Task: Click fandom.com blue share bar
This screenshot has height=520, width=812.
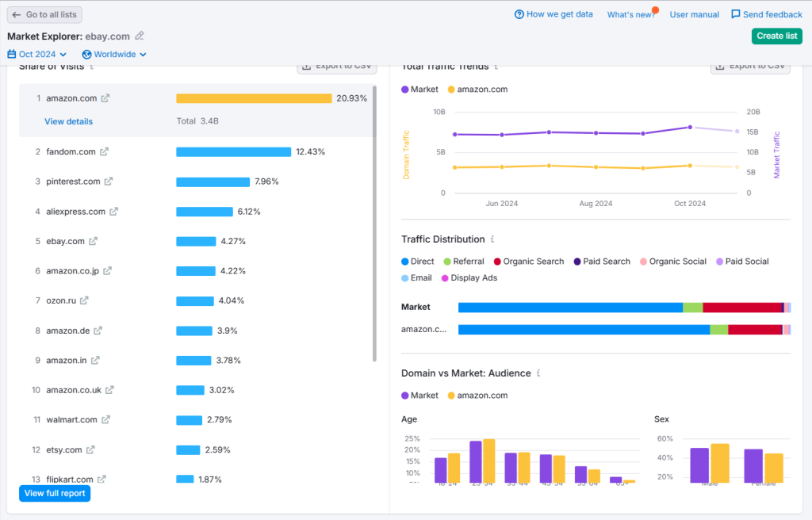Action: click(234, 151)
